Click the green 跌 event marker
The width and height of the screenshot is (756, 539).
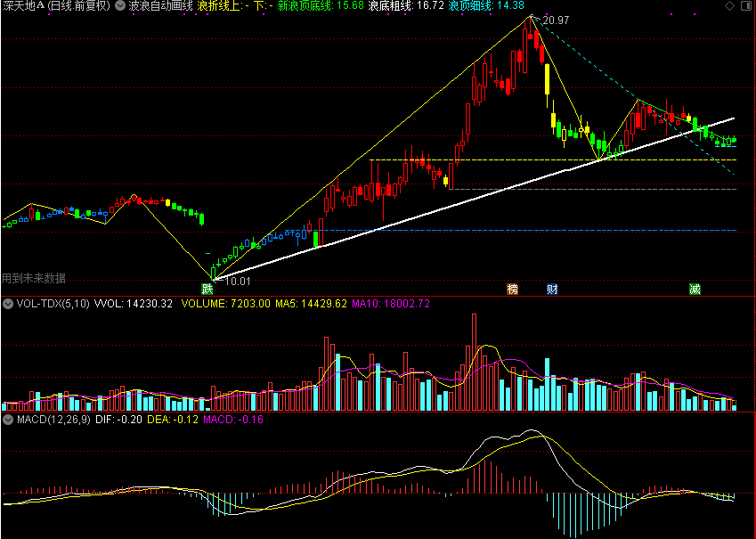click(207, 289)
